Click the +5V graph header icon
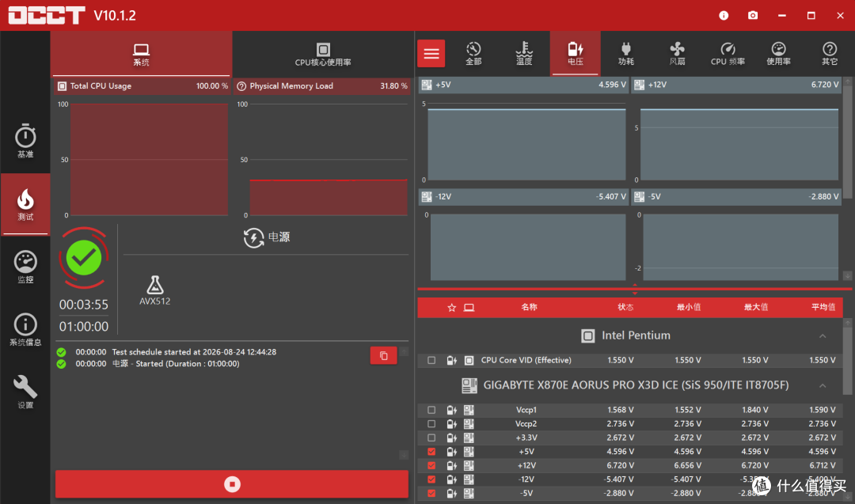855x504 pixels. click(427, 85)
